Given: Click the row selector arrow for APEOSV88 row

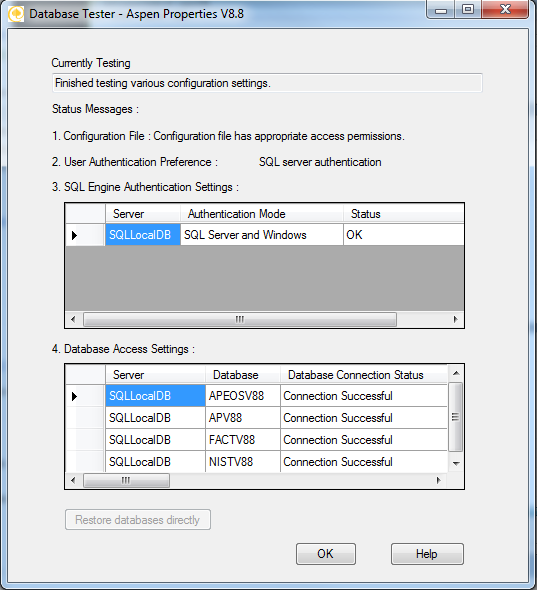Looking at the screenshot, I should pyautogui.click(x=85, y=396).
